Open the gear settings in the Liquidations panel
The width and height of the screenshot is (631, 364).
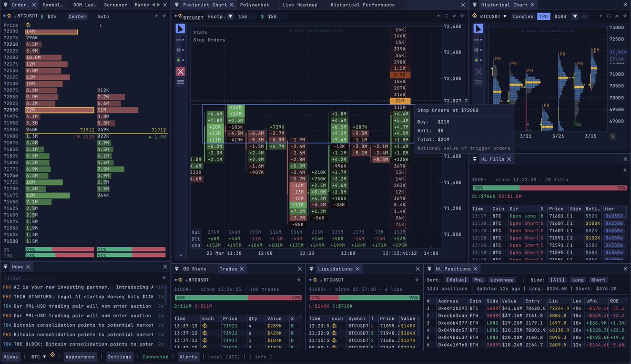(x=417, y=280)
